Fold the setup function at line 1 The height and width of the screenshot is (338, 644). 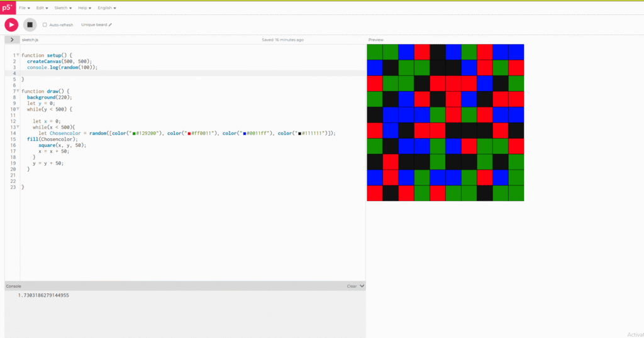[18, 55]
